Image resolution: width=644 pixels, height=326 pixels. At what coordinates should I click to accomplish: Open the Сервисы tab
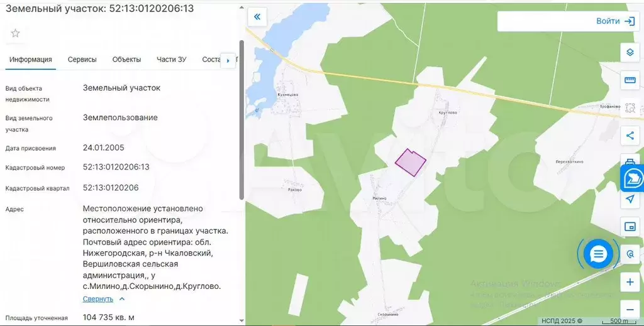pos(82,60)
